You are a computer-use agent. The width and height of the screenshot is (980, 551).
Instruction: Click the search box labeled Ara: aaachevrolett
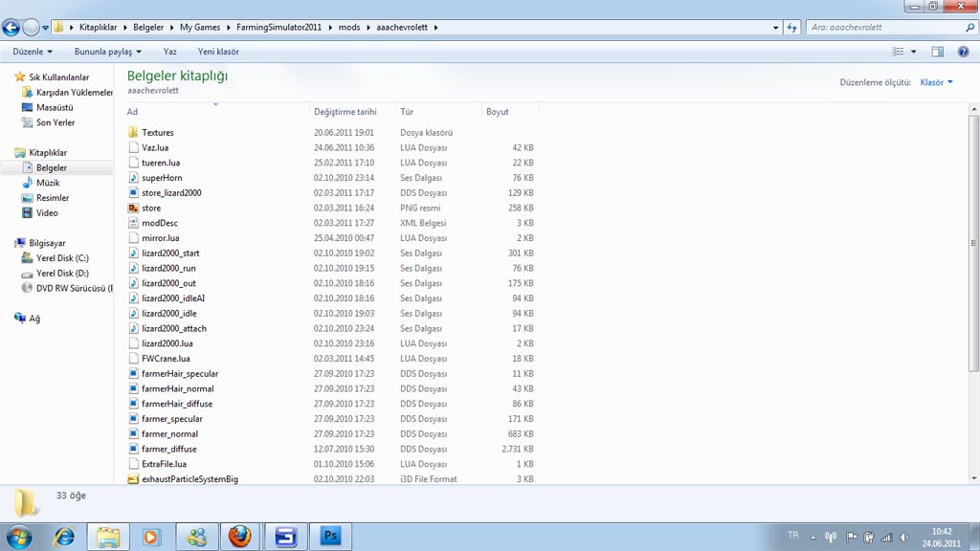click(880, 28)
